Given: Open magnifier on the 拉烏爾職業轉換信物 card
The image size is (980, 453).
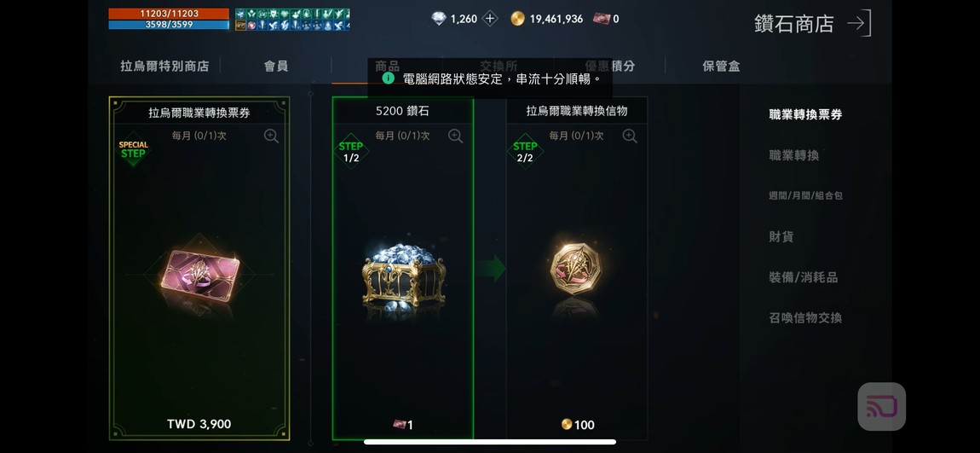Looking at the screenshot, I should click(630, 136).
